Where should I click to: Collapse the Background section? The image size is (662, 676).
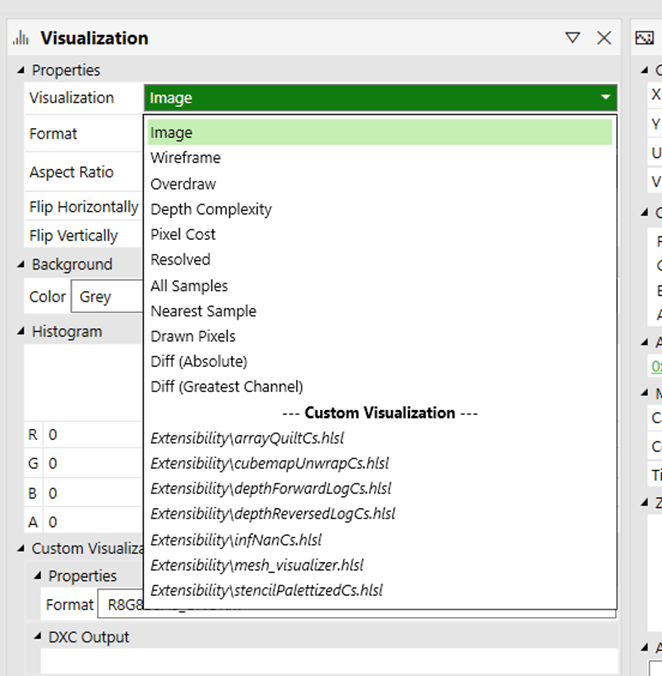click(x=21, y=264)
